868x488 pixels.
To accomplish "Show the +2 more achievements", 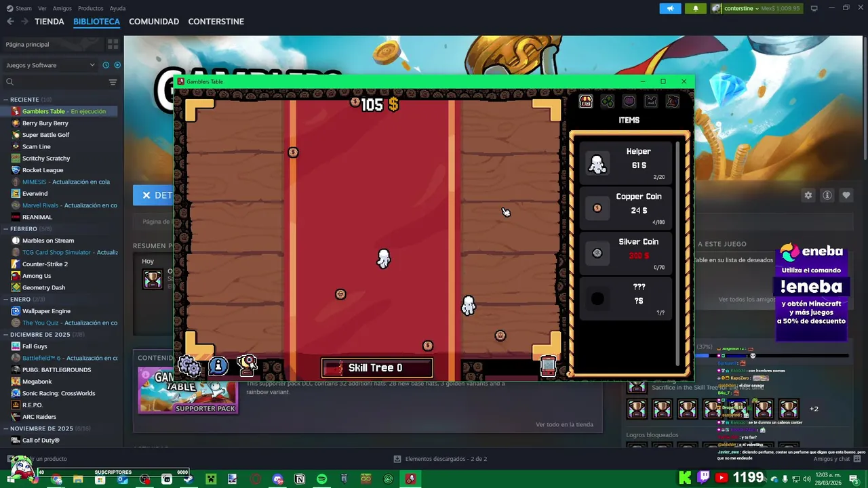I will tap(814, 409).
